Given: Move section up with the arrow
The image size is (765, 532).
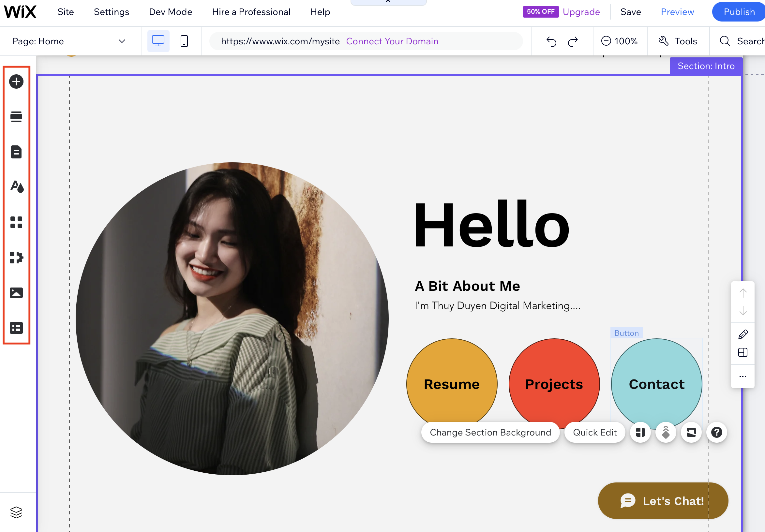Looking at the screenshot, I should [743, 293].
